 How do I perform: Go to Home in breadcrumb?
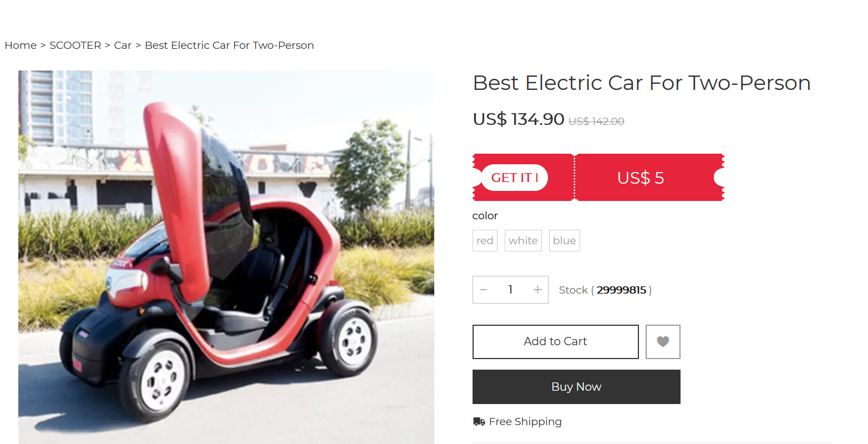21,46
